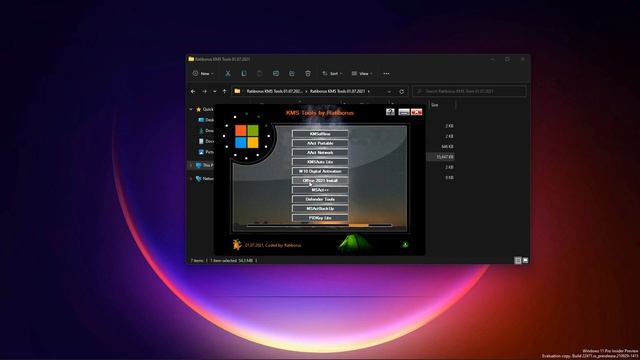Select Documents in navigation pane
The image size is (640, 360).
click(206, 141)
